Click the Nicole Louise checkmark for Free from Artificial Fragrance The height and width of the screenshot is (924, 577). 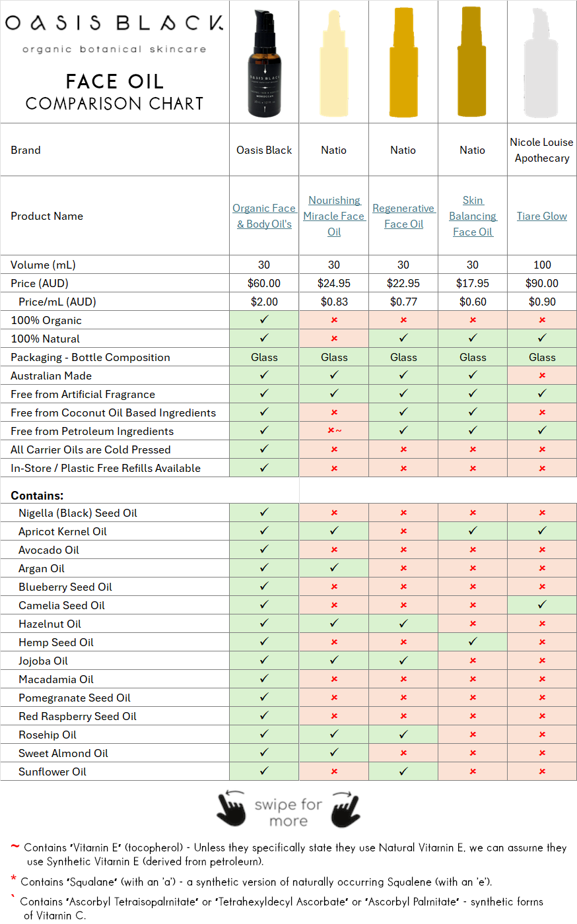[542, 393]
